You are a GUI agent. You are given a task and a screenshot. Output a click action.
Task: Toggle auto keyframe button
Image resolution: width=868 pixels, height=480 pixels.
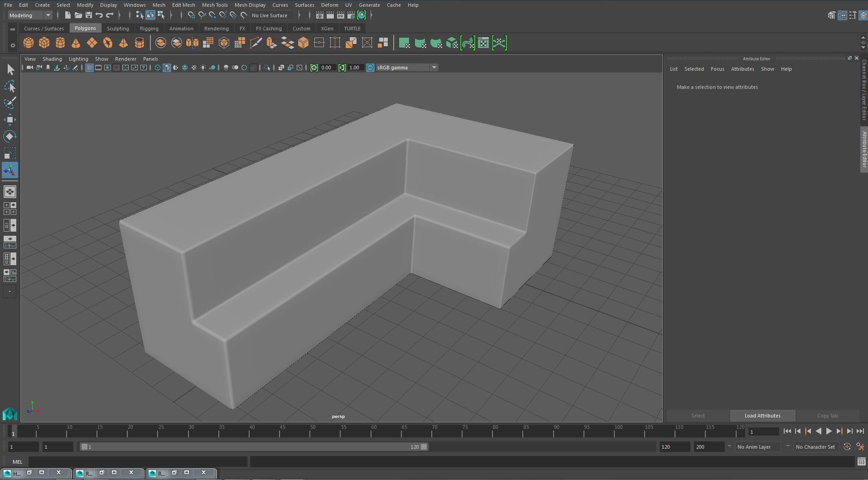(847, 446)
